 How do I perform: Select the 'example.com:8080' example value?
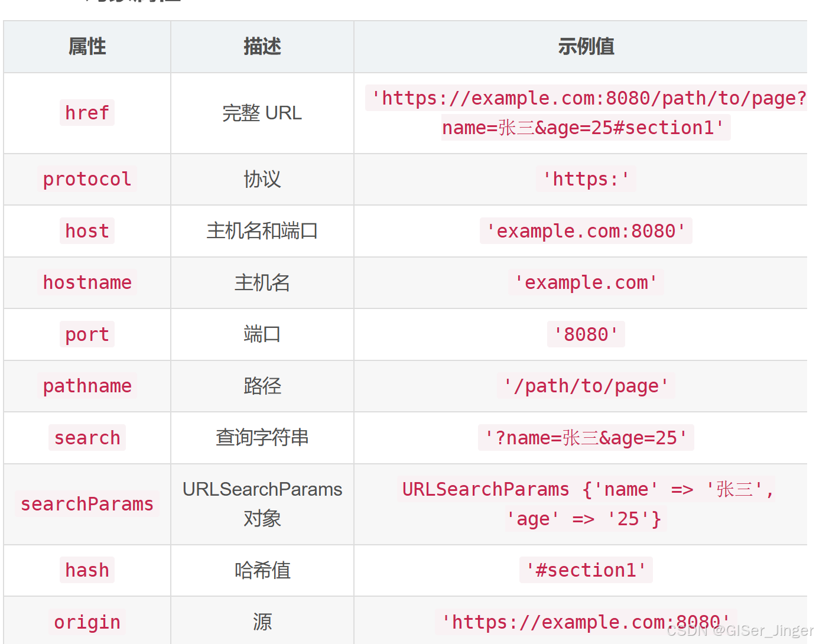click(x=586, y=230)
